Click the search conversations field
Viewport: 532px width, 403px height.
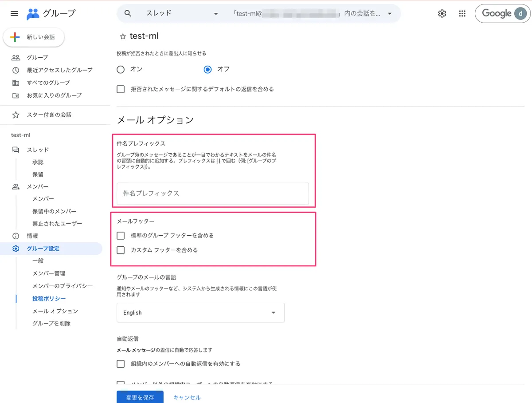tap(306, 13)
